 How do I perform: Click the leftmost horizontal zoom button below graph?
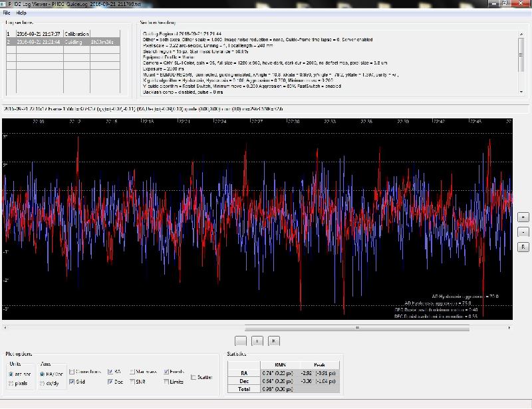(x=241, y=341)
